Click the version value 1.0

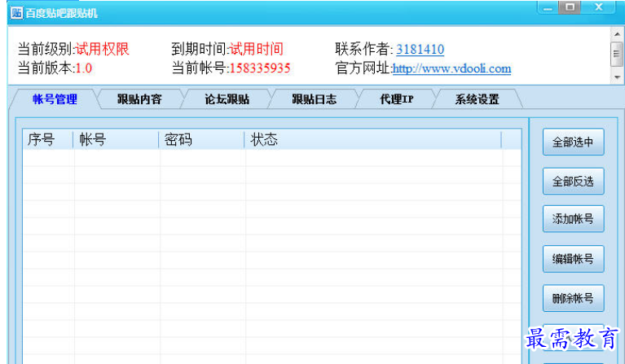point(84,68)
